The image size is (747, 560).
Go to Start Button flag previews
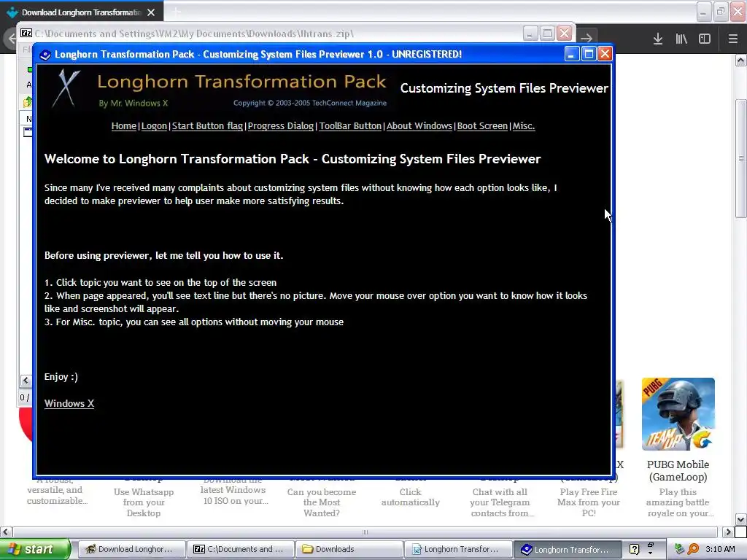pos(207,126)
